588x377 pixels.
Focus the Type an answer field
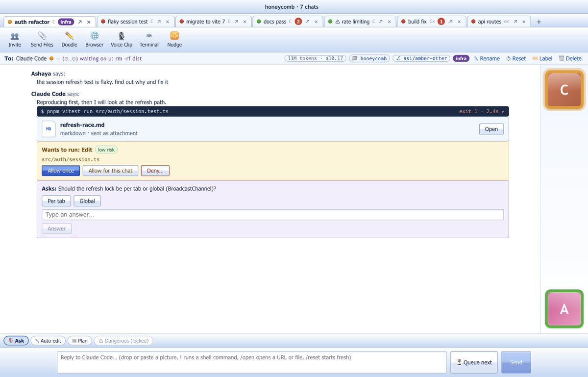(x=272, y=215)
